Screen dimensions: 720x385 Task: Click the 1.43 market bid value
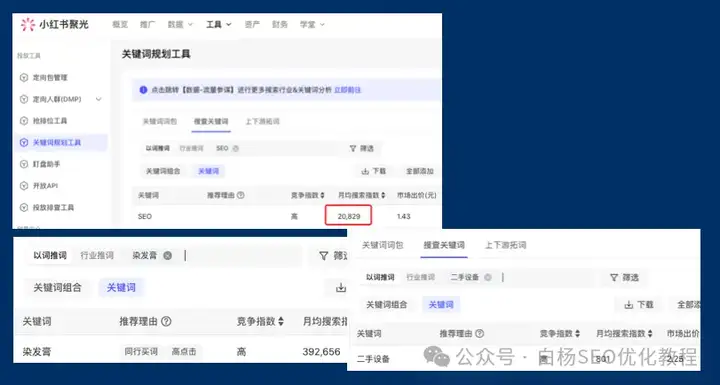(404, 216)
